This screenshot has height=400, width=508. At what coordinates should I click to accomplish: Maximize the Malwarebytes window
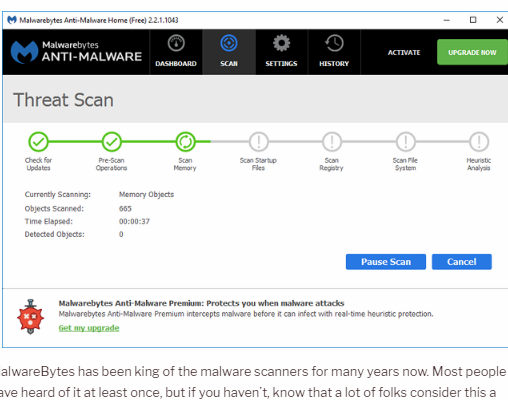(x=473, y=20)
